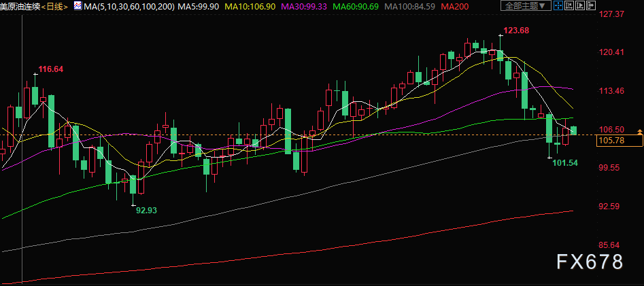
Task: Click the 127.37 axis price label
Action: tap(612, 14)
